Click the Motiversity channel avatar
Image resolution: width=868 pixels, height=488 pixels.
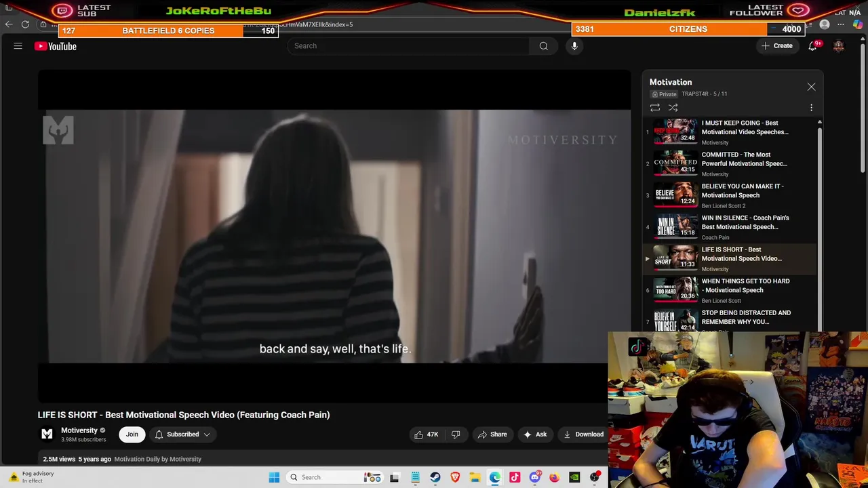(x=47, y=434)
